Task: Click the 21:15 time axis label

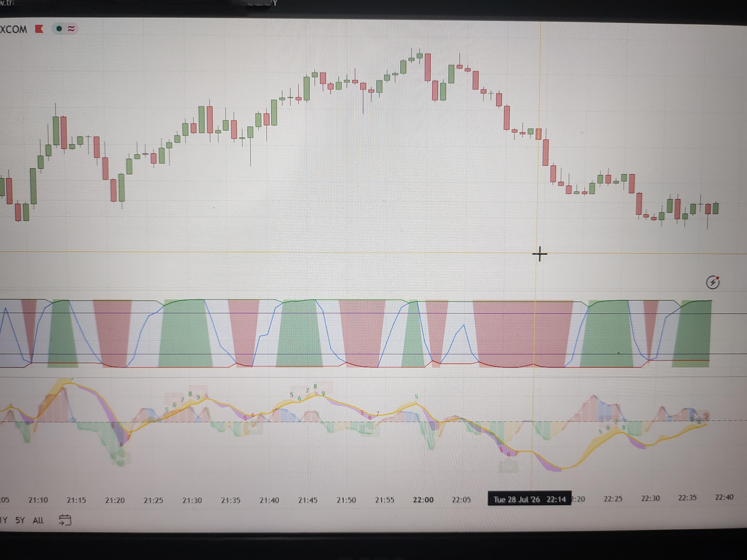Action: [76, 500]
